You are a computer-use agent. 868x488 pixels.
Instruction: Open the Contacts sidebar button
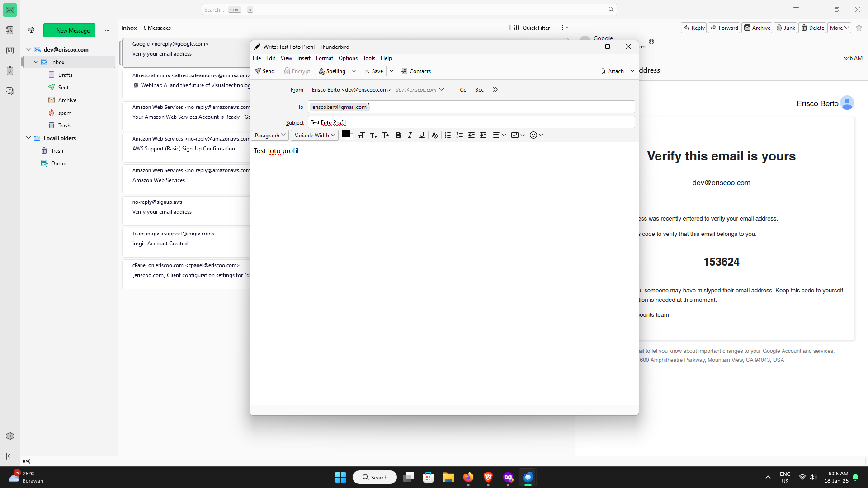pos(416,71)
